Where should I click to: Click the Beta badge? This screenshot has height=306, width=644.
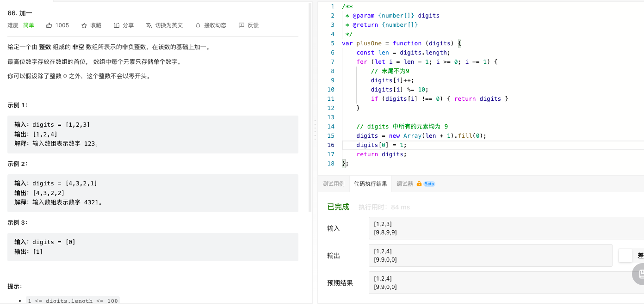pyautogui.click(x=429, y=184)
